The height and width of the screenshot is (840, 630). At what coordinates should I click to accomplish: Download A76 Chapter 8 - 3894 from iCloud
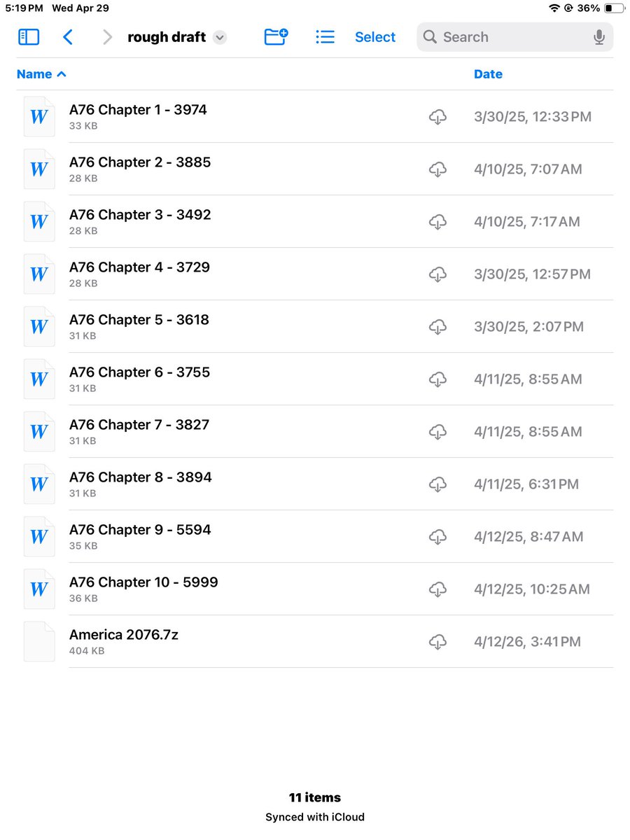click(x=437, y=484)
